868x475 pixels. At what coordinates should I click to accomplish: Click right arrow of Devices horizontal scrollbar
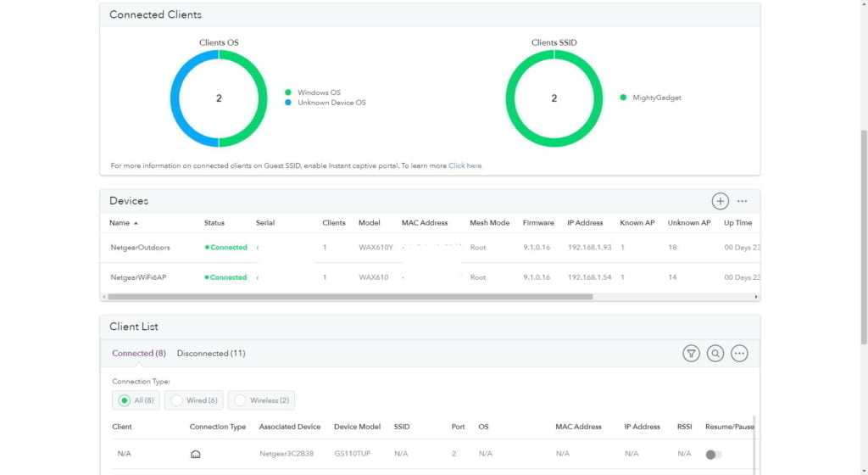click(x=756, y=297)
